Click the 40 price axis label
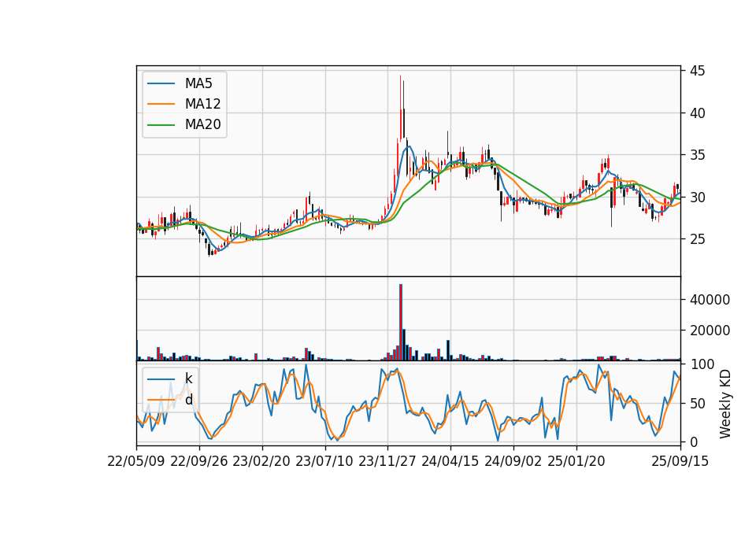 (x=697, y=113)
